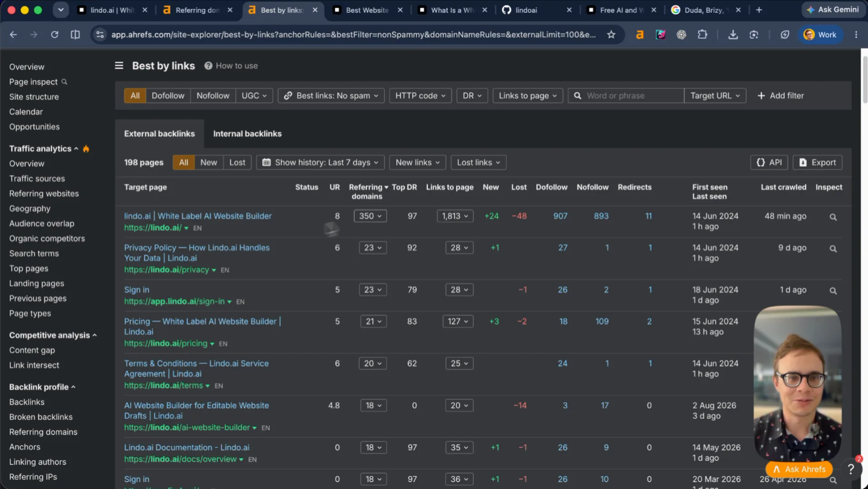Switch to the Referring domains browser tab
The width and height of the screenshot is (868, 489).
point(198,10)
